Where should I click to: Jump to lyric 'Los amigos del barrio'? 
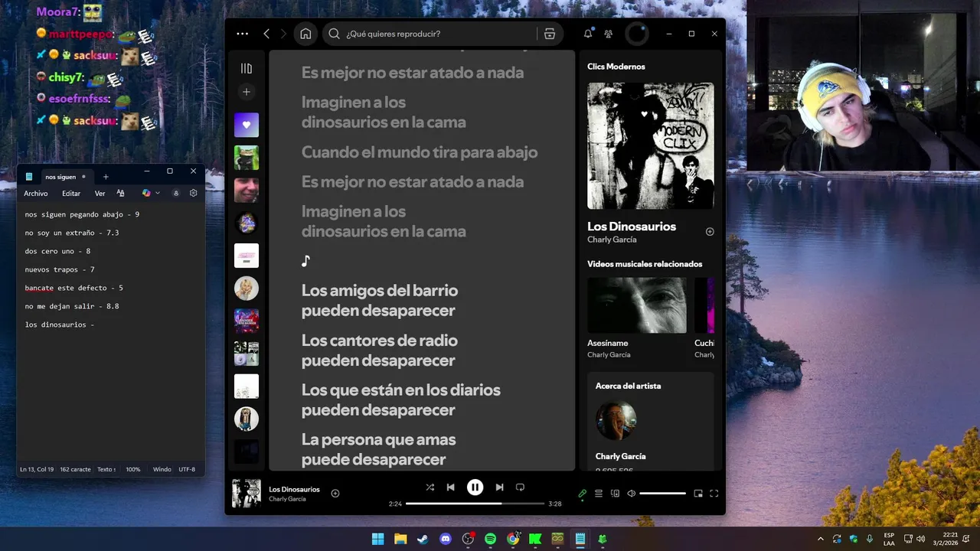[380, 300]
